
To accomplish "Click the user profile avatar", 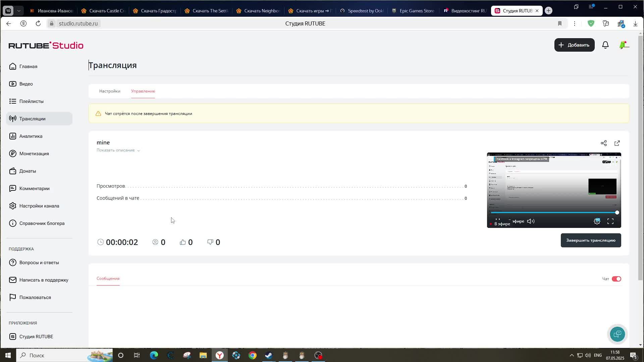I will click(x=624, y=45).
